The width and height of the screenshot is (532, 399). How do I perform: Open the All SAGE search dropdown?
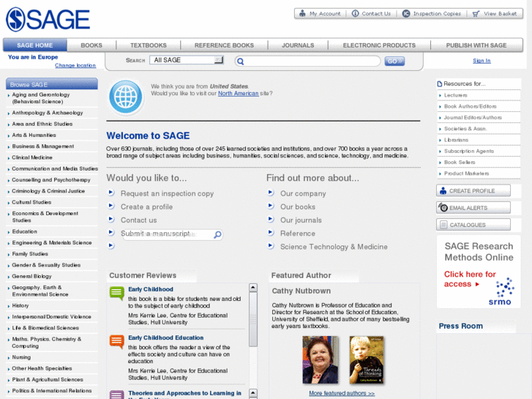point(191,61)
